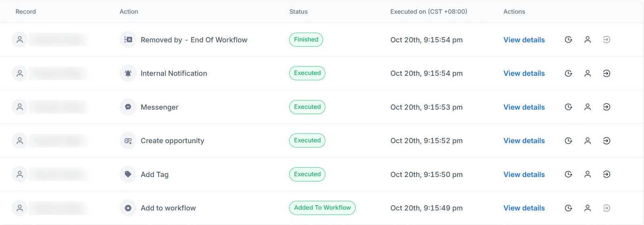Click 'Add to workflow' action text

tap(168, 208)
